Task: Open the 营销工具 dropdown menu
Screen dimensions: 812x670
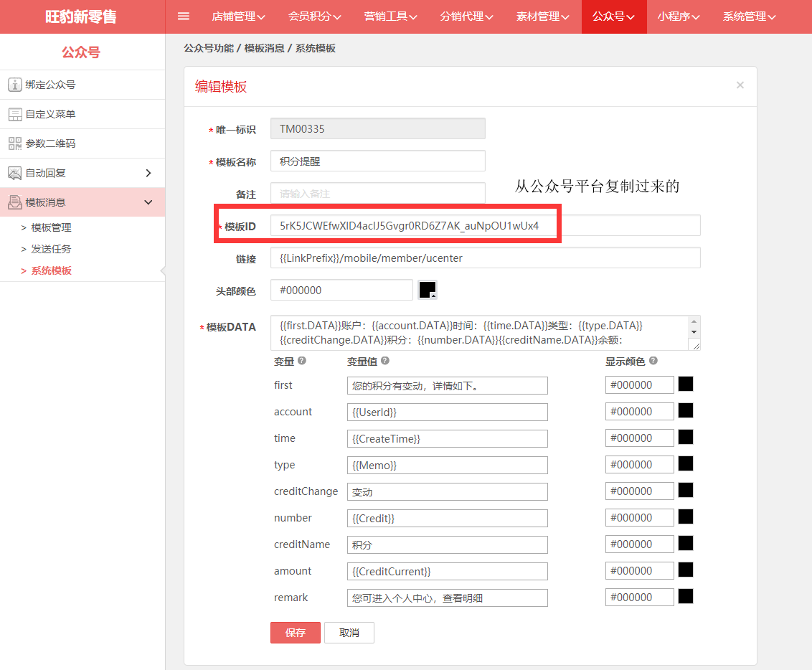Action: point(390,16)
